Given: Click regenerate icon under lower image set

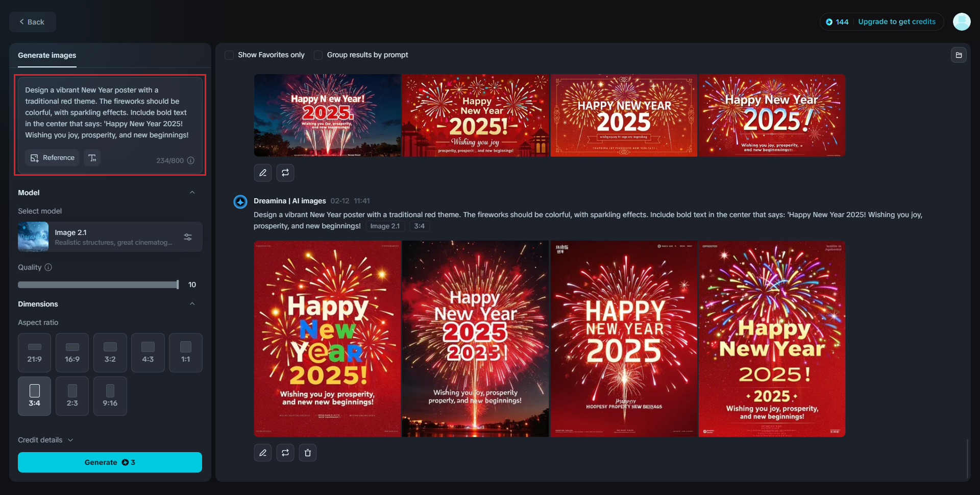Looking at the screenshot, I should point(285,453).
